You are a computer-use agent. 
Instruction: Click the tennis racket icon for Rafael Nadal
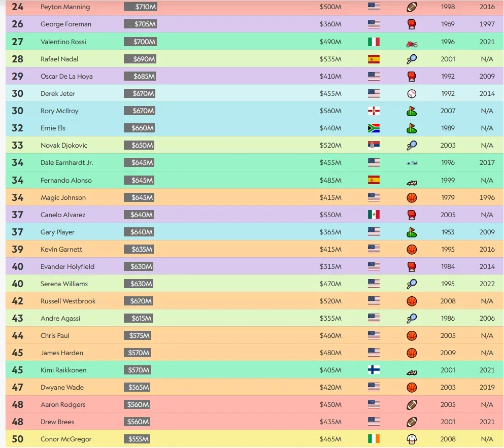pos(412,59)
